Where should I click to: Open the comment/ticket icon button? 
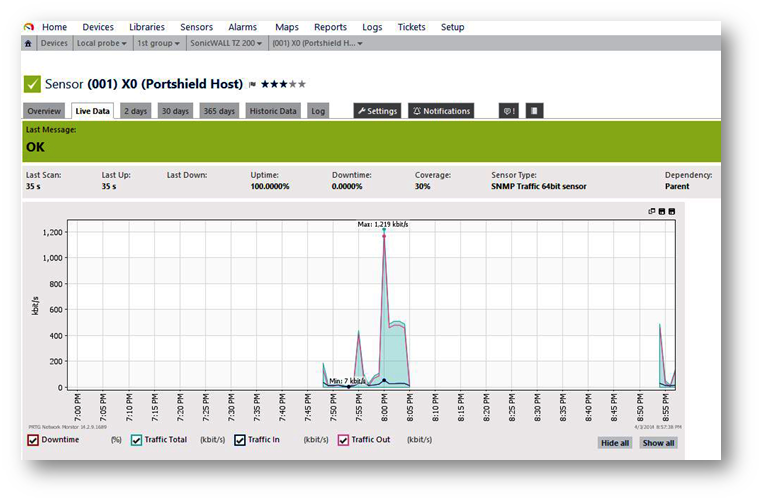[x=508, y=111]
